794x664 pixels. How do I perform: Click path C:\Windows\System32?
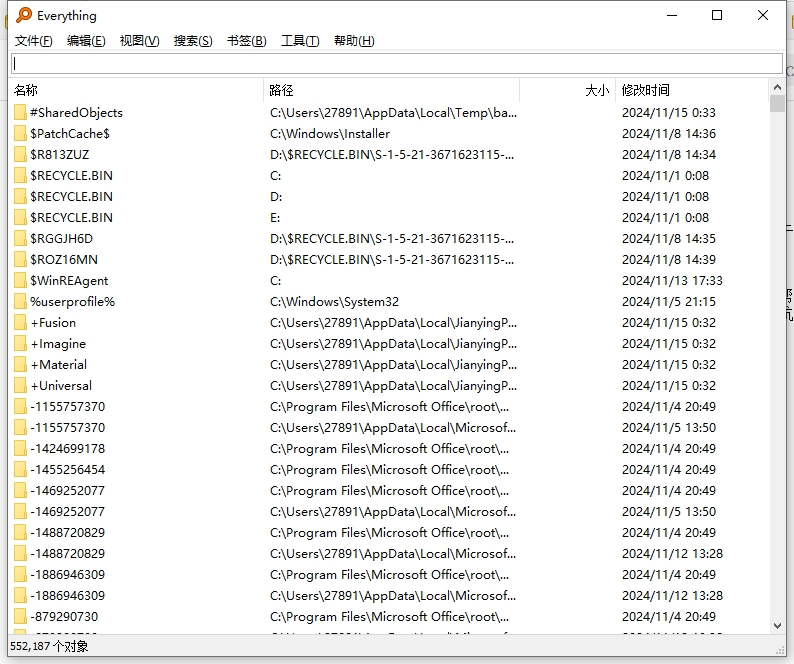point(335,301)
